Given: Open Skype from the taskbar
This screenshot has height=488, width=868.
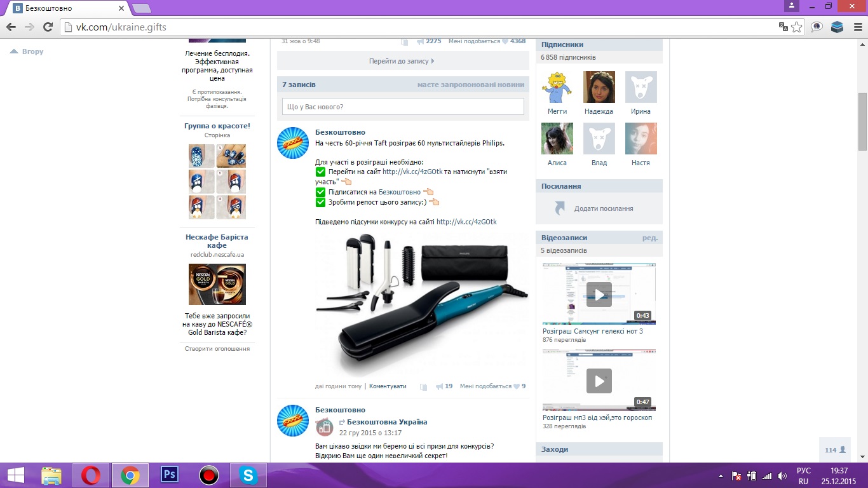Looking at the screenshot, I should click(248, 475).
